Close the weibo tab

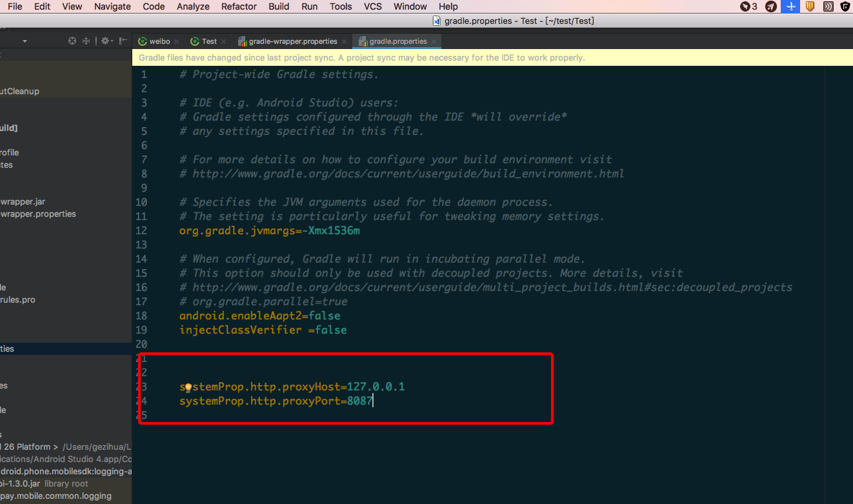(x=177, y=41)
